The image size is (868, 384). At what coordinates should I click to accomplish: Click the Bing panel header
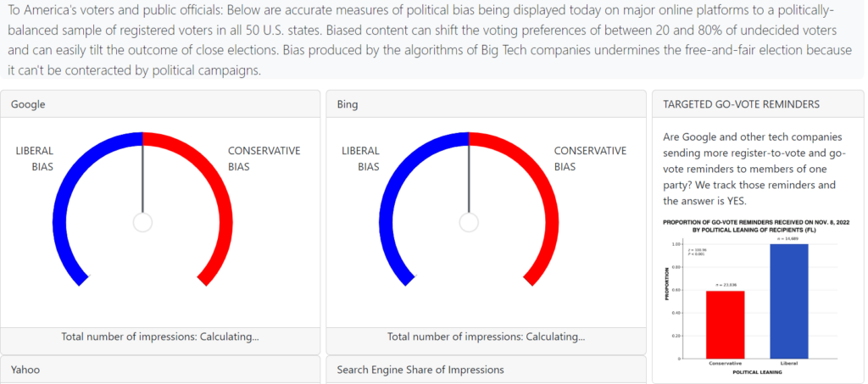(x=348, y=104)
